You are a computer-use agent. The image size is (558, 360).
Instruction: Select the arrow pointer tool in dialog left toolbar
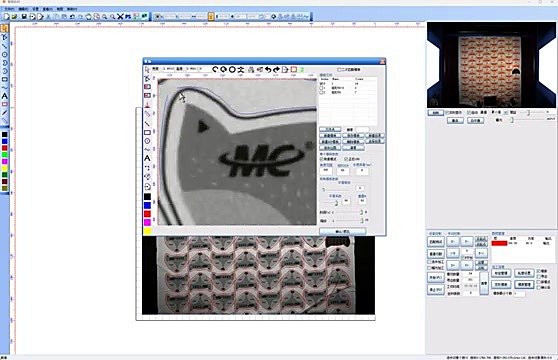click(x=147, y=69)
